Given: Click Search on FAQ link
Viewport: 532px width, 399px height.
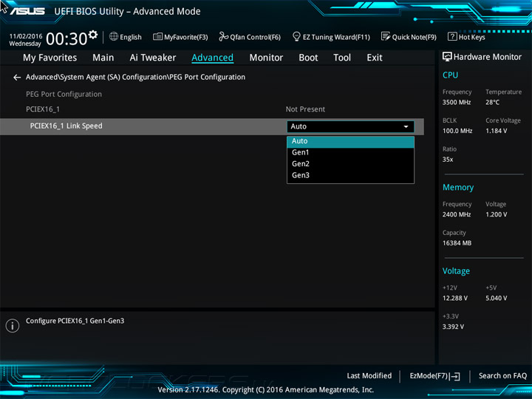Looking at the screenshot, I should click(502, 376).
